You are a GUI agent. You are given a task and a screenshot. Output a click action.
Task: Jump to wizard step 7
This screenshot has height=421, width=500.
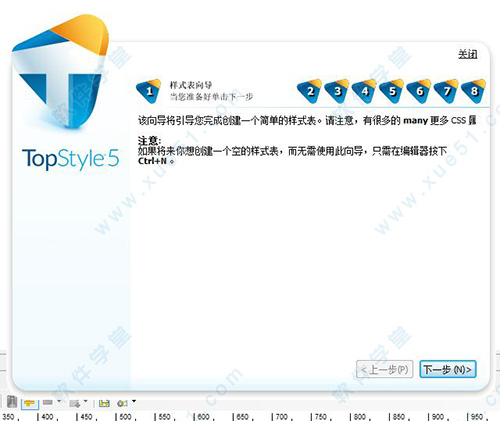tap(446, 91)
